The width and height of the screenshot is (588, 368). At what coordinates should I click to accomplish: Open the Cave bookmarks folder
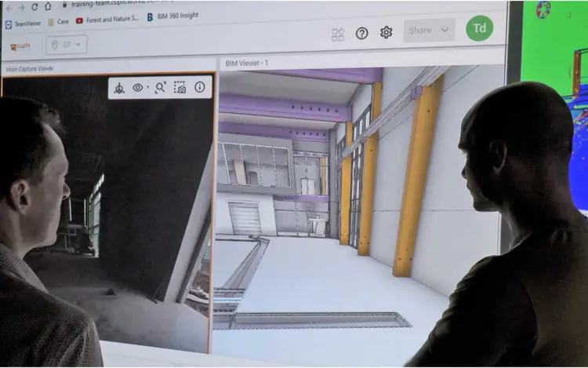pyautogui.click(x=58, y=22)
